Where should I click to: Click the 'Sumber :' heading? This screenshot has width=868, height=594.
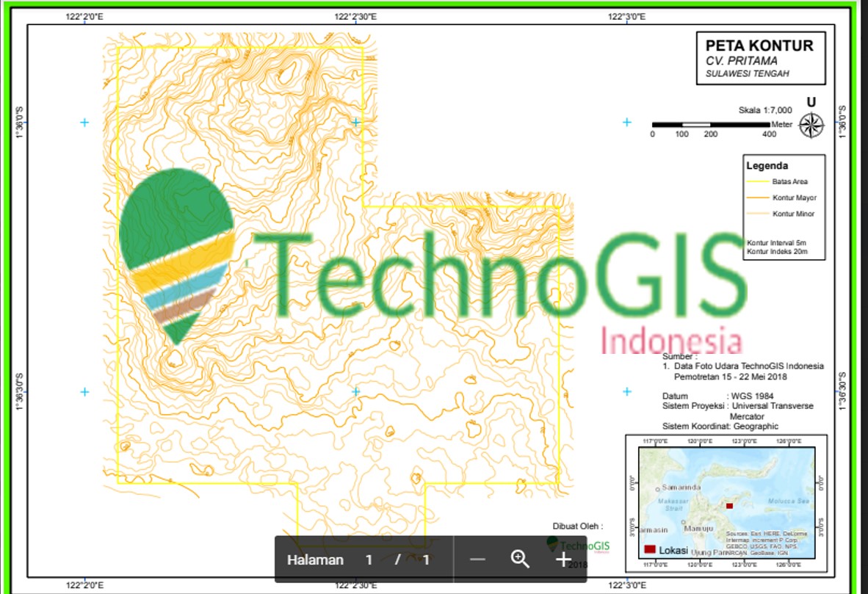pyautogui.click(x=680, y=357)
